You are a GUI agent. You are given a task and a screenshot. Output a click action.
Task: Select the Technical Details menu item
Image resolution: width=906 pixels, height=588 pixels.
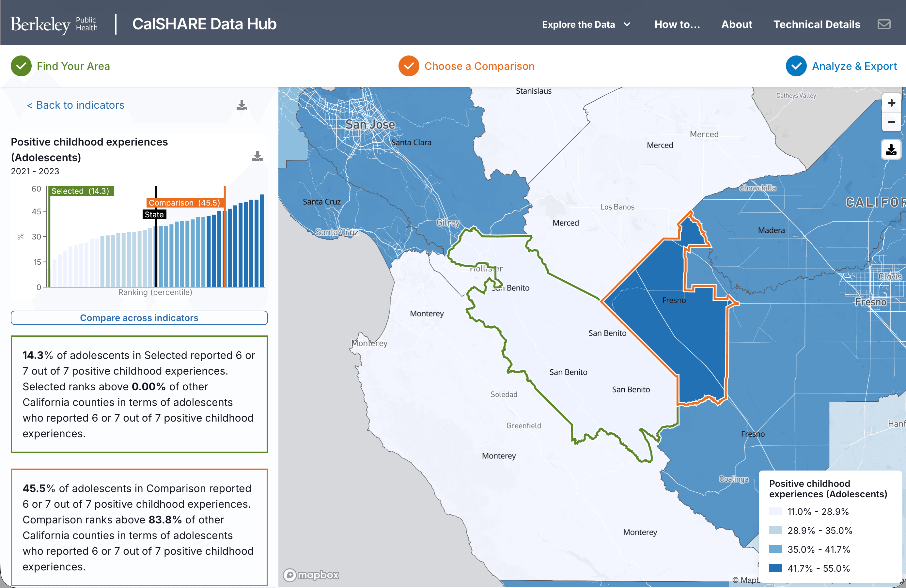tap(817, 24)
